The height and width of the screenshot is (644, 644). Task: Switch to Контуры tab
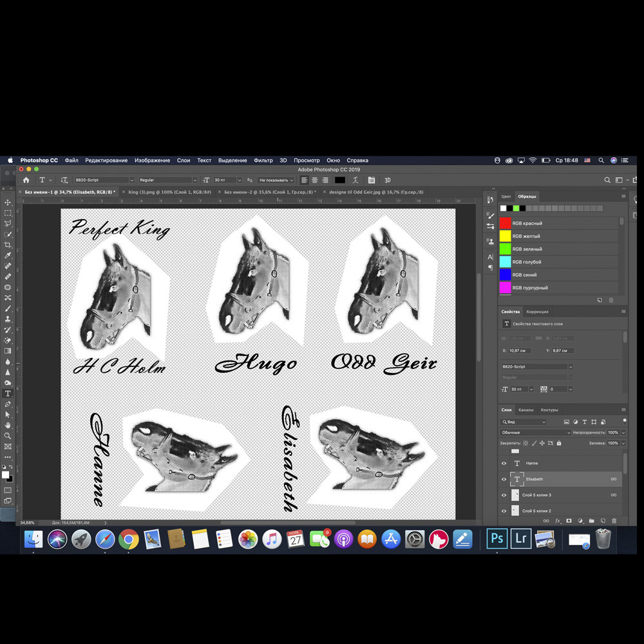pos(549,410)
